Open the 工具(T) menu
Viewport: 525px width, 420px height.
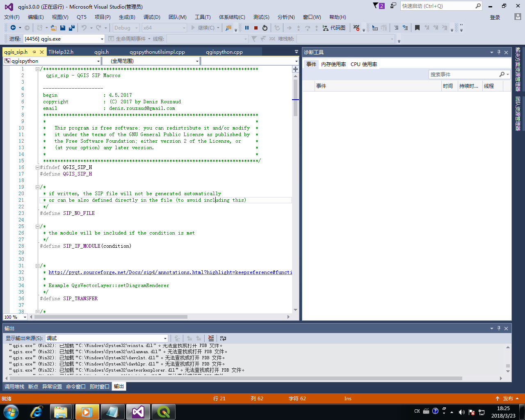point(203,17)
